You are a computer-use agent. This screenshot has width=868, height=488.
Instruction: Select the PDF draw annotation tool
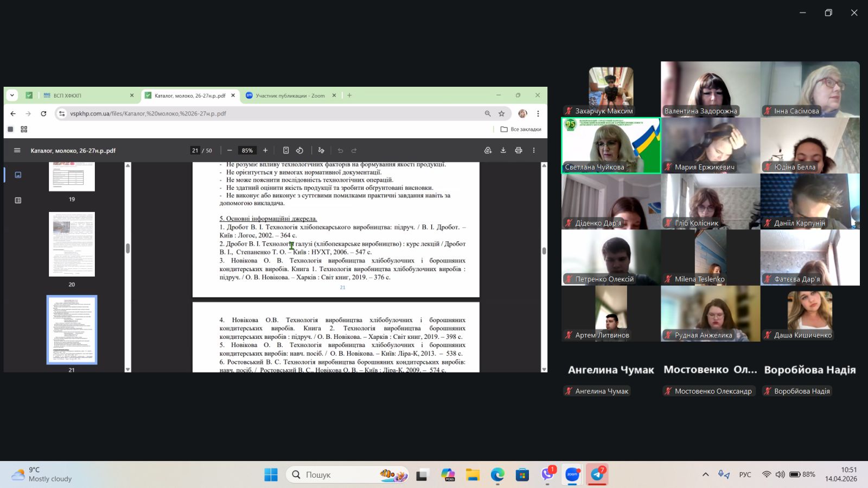click(321, 151)
